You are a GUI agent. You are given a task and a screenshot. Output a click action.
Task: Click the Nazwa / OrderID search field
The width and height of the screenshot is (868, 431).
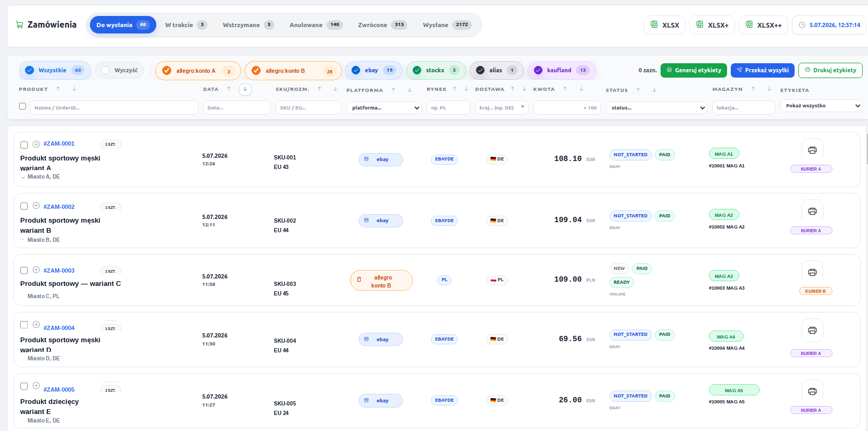[x=114, y=108]
